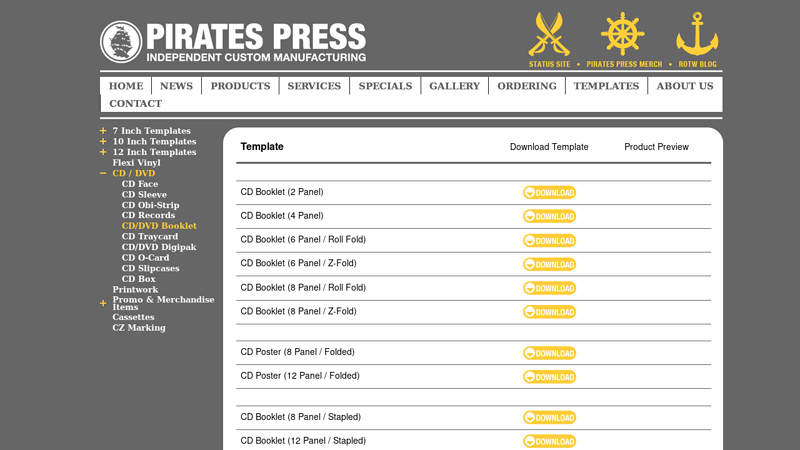The height and width of the screenshot is (450, 800).
Task: Open CD Records templates
Action: pos(148,215)
